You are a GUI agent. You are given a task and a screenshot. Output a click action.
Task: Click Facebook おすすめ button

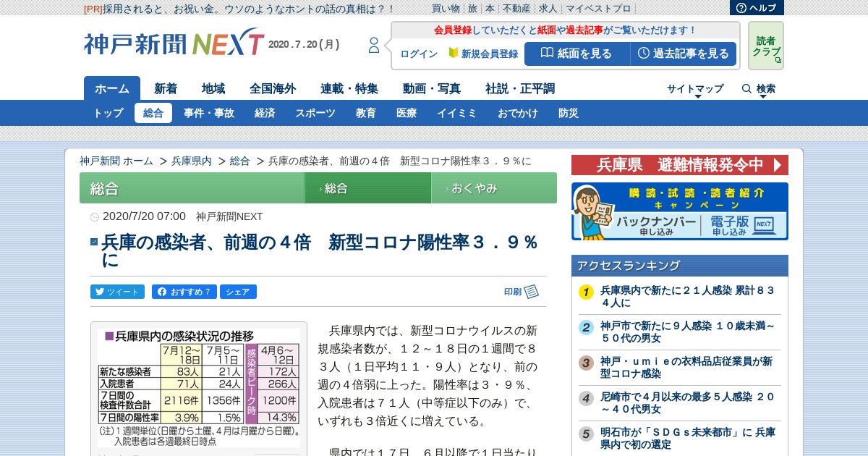tap(184, 292)
